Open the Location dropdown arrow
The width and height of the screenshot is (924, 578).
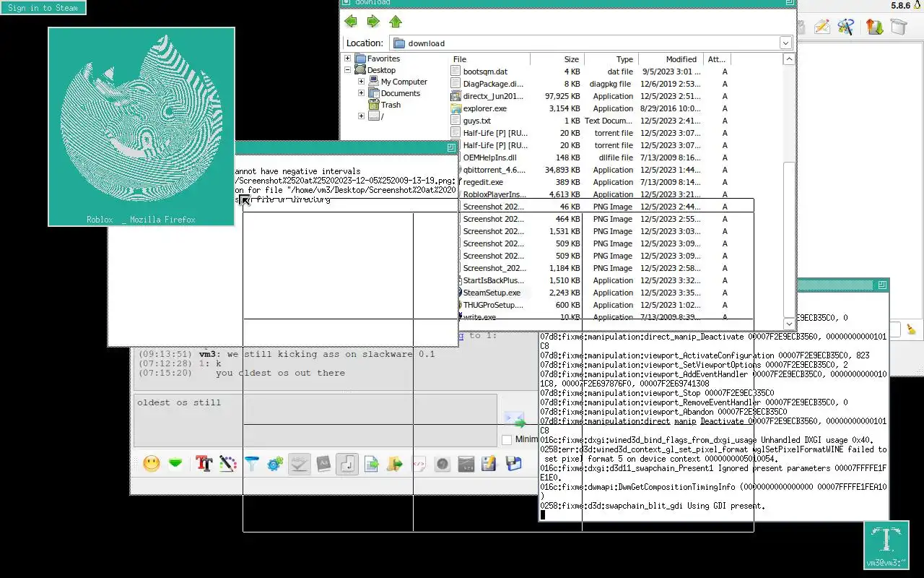(x=785, y=43)
